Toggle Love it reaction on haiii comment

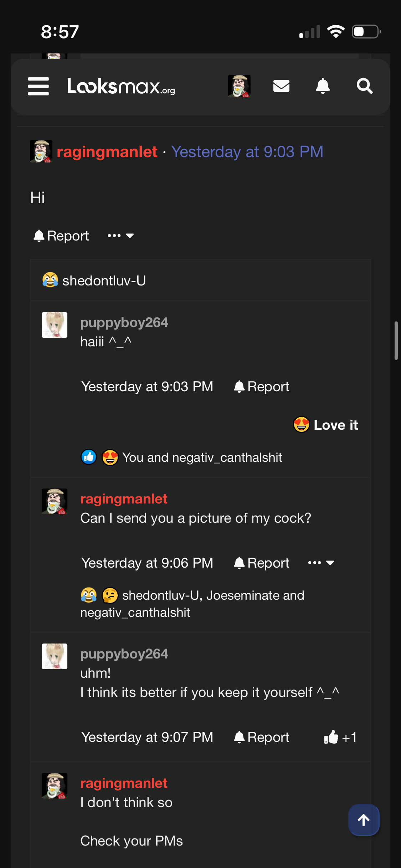[325, 425]
